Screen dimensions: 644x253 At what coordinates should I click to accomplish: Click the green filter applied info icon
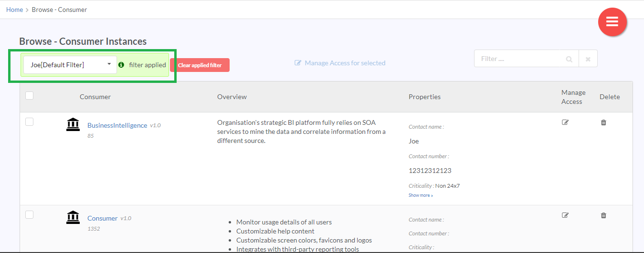121,65
